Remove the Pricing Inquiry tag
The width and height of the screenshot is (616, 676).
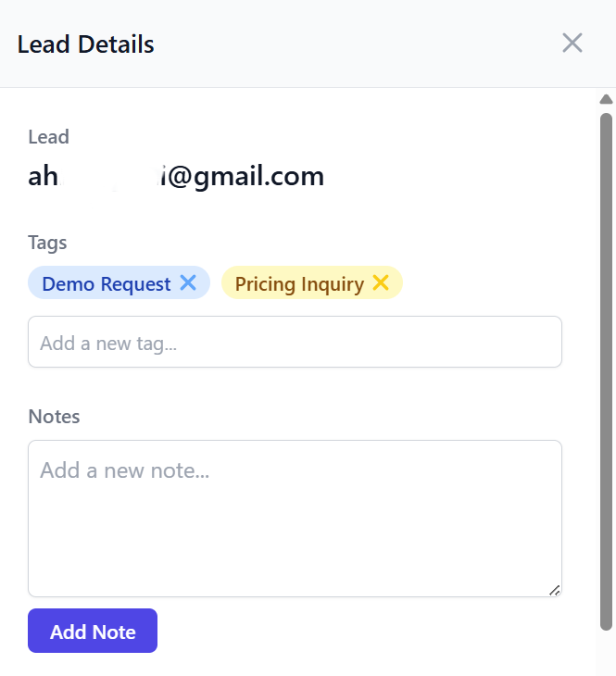coord(381,283)
